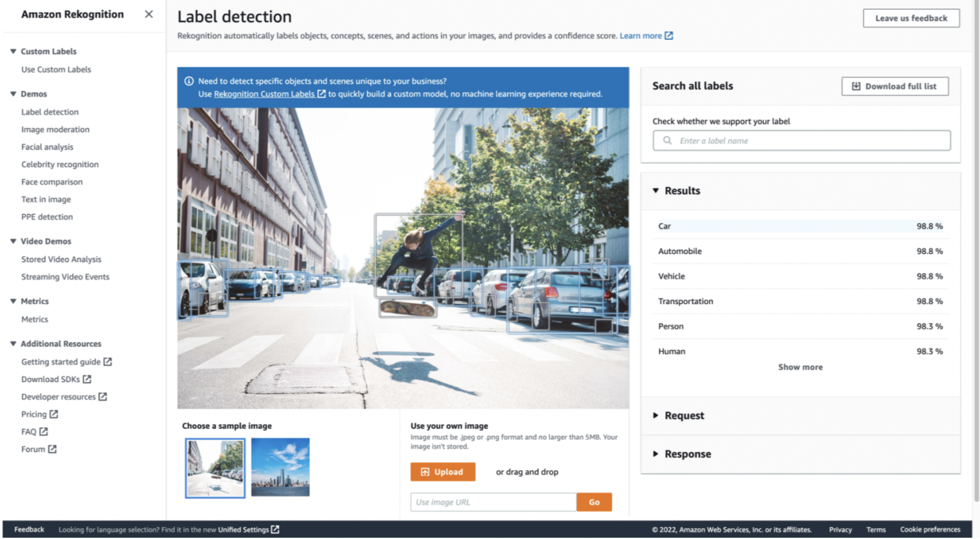Click the external link icon beside Learn more
Screen dimensions: 980x539
point(669,35)
